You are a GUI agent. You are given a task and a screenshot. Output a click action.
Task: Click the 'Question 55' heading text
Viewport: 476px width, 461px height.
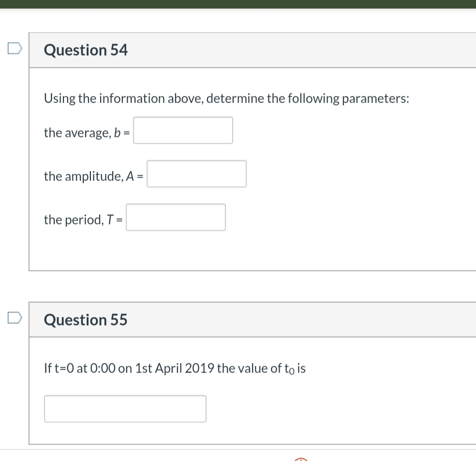tap(86, 320)
